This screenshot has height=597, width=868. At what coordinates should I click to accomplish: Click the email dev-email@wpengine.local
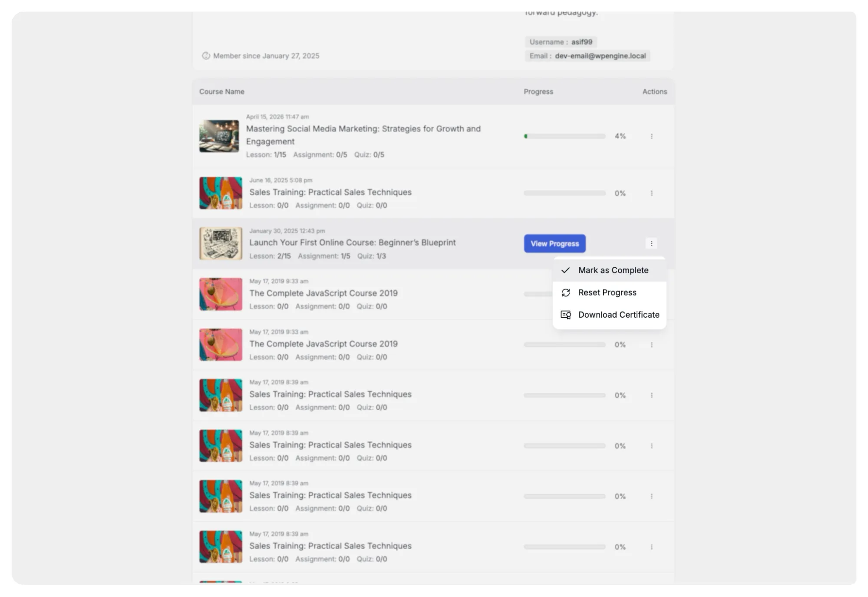[x=600, y=56]
